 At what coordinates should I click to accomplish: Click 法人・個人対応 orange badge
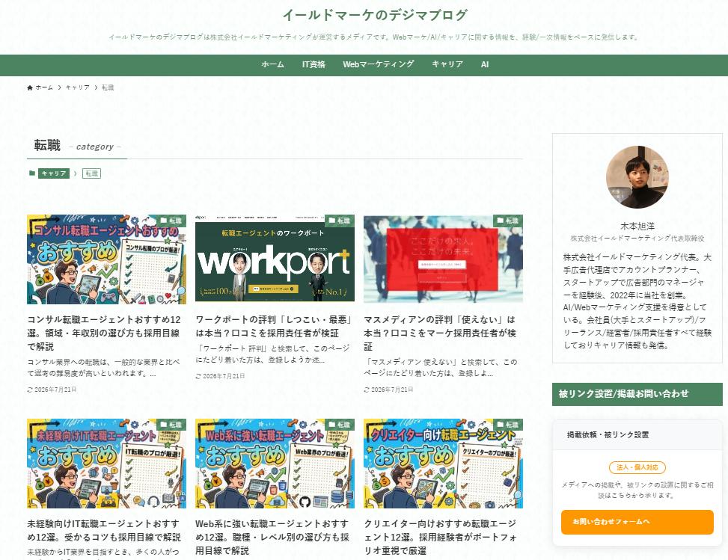click(x=637, y=468)
